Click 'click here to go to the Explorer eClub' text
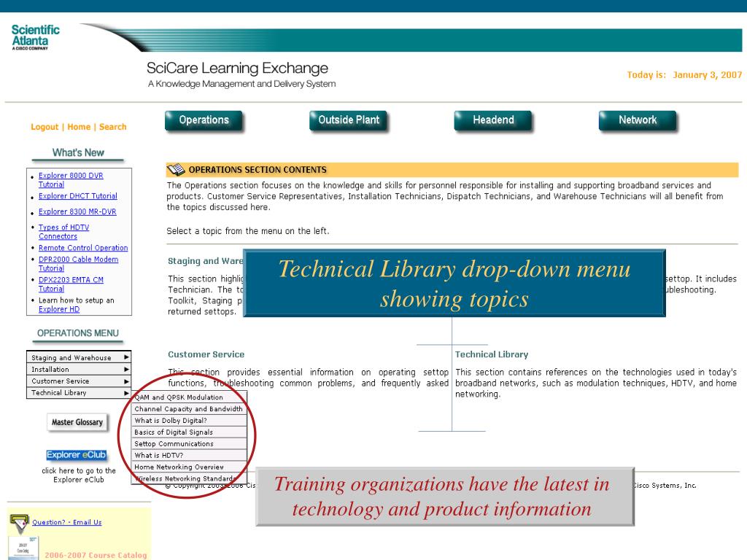Viewport: 747px width, 560px height. pyautogui.click(x=79, y=475)
